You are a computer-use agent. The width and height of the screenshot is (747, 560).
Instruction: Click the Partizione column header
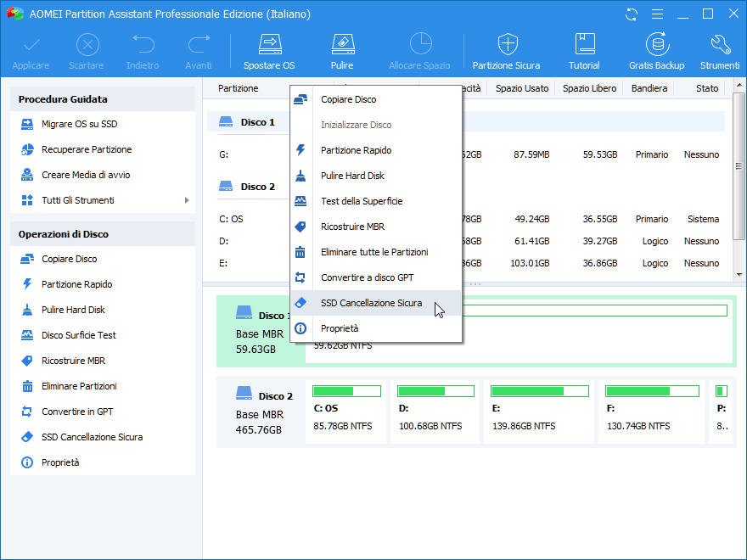click(x=239, y=88)
